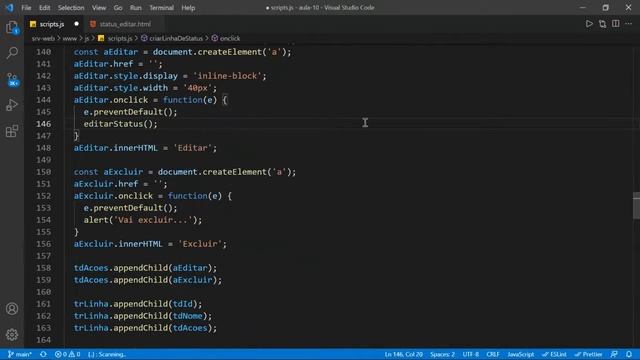The height and width of the screenshot is (360, 640).
Task: Open the onclick breadcrumb symbol
Action: pos(226,38)
